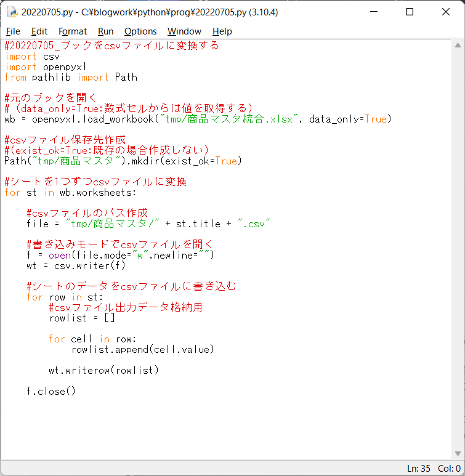Click the '#csvファイル保存先作成' comment
The width and height of the screenshot is (465, 476).
pos(65,140)
